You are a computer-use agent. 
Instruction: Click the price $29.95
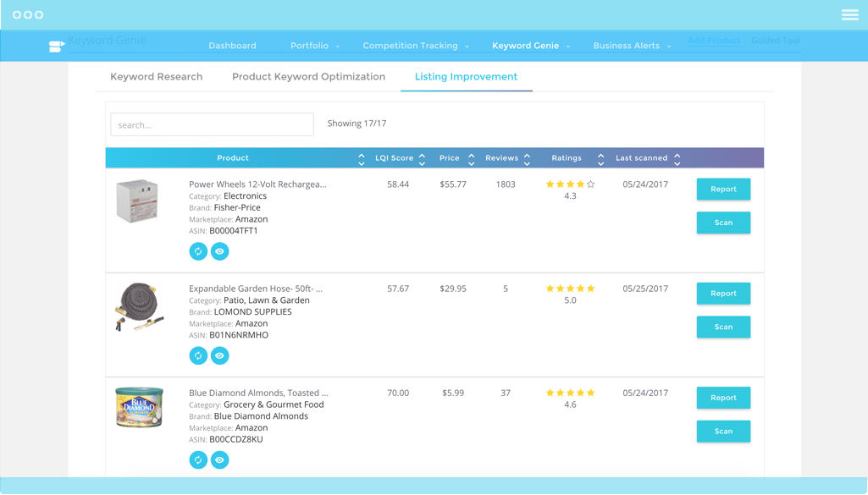tap(453, 289)
